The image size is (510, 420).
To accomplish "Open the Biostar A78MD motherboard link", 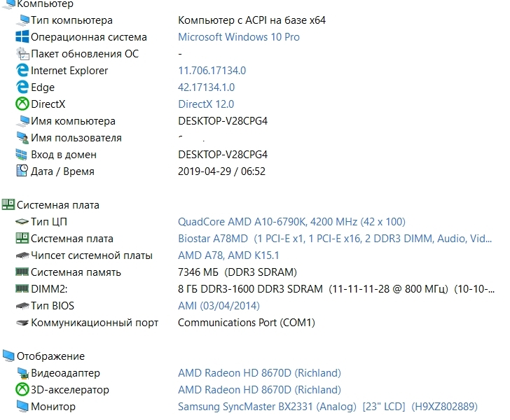I will click(x=335, y=239).
